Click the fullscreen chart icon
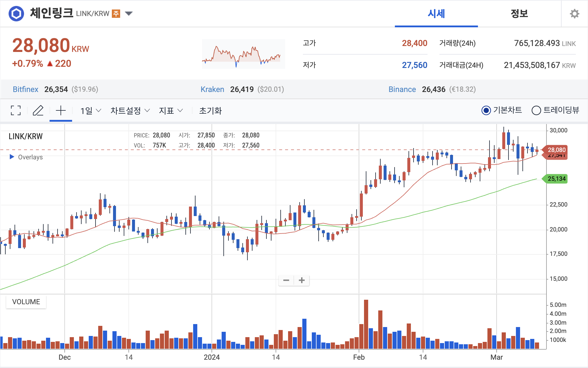 [x=16, y=110]
